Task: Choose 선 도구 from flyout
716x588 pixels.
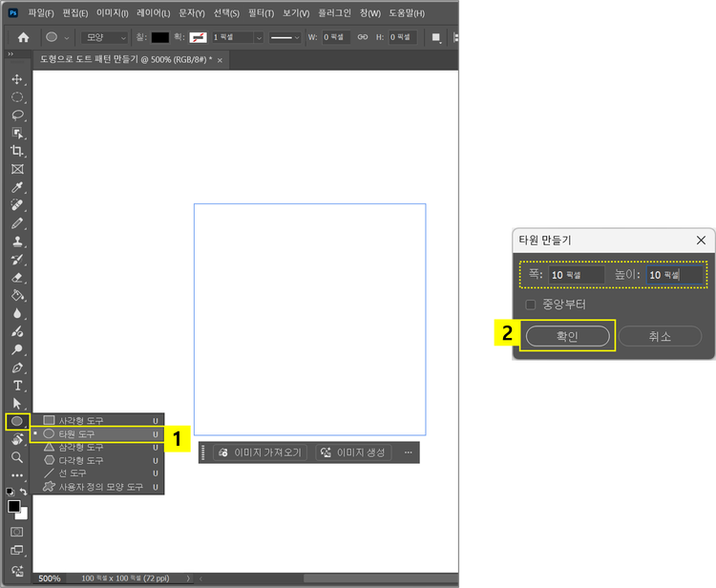Action: [97, 473]
